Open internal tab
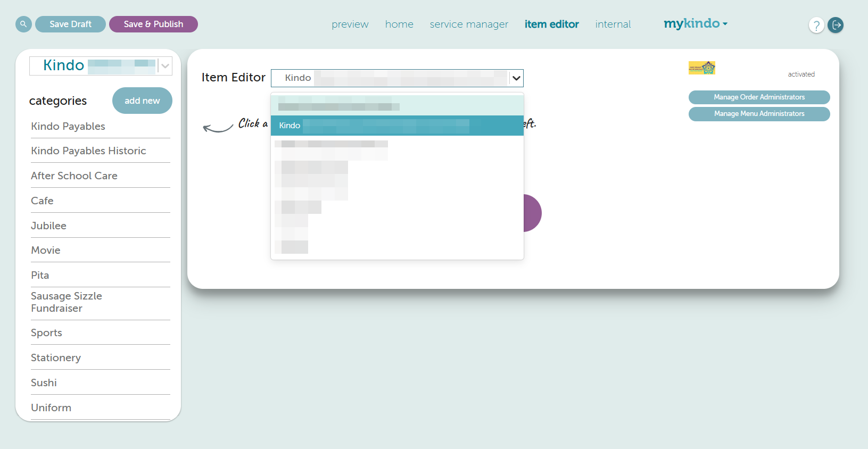868x449 pixels. (613, 24)
